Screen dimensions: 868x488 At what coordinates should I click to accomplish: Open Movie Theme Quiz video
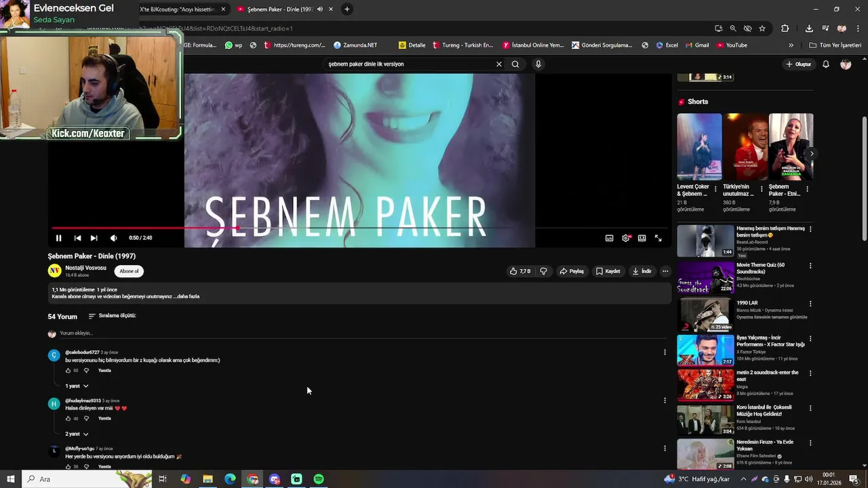[x=705, y=277]
